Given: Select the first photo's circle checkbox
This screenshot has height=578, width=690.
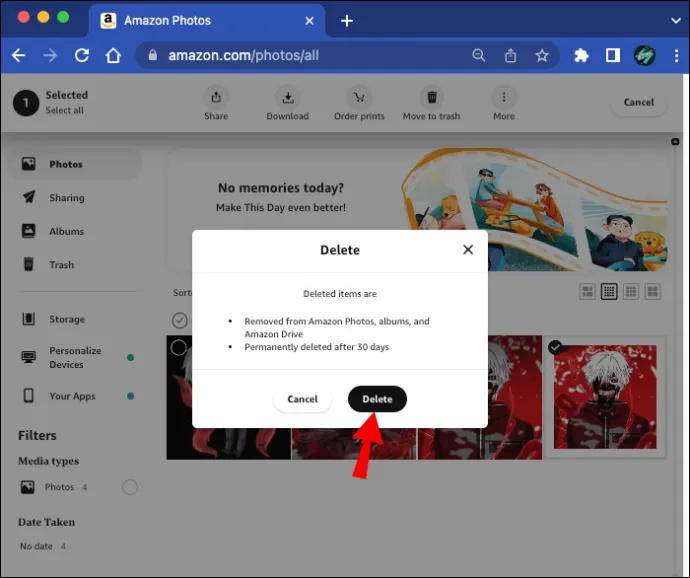Looking at the screenshot, I should 178,347.
